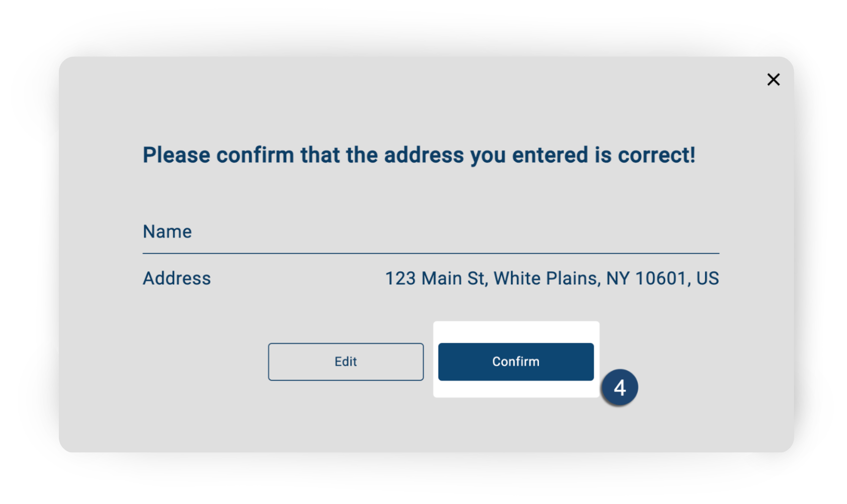Select the Name field label
Image resolution: width=847 pixels, height=504 pixels.
[167, 232]
